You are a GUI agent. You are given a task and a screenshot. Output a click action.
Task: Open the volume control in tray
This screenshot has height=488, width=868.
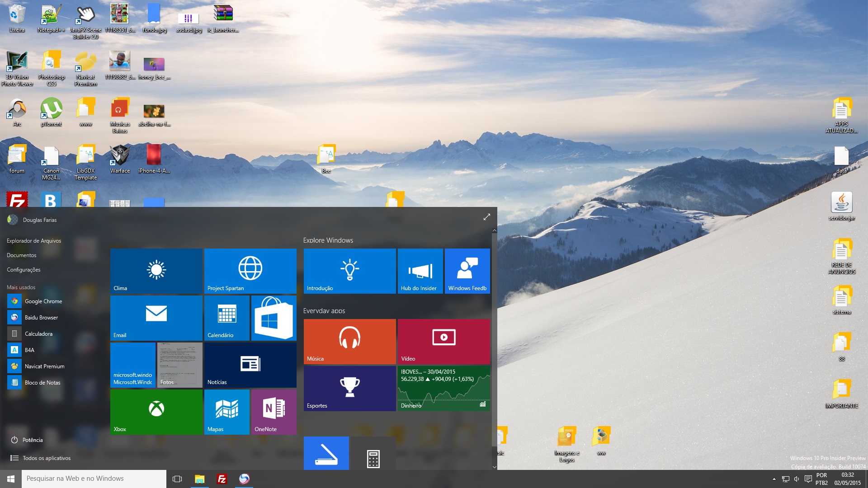(797, 479)
